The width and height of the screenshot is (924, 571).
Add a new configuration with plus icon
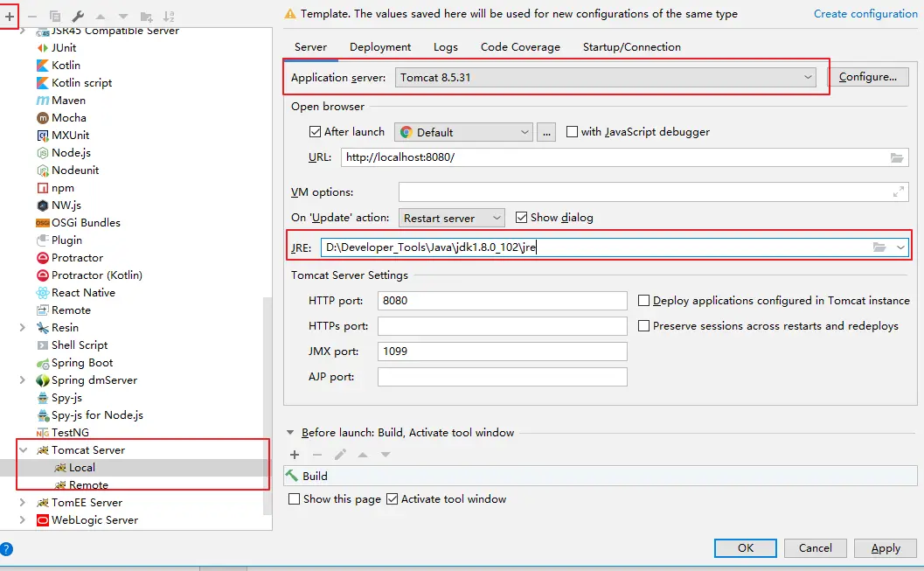coord(10,17)
